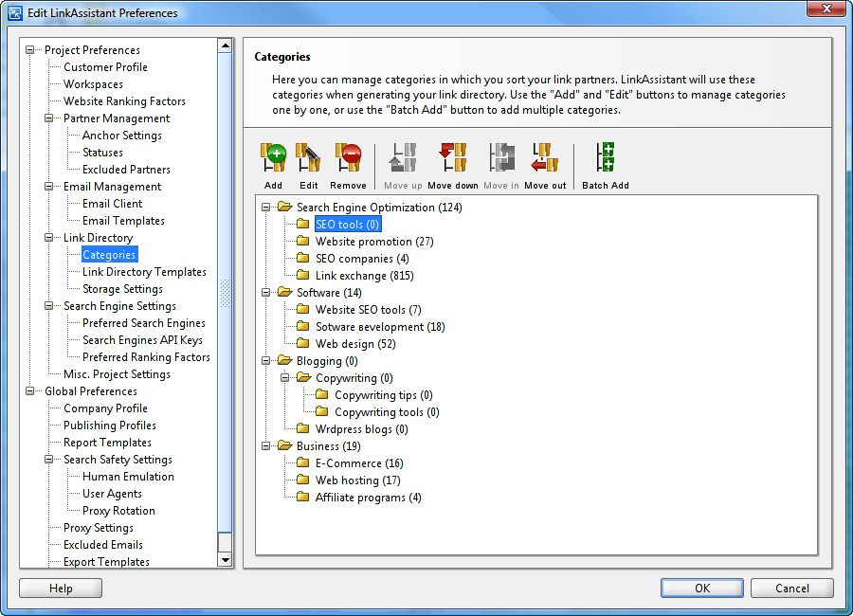
Task: Collapse the Search Engine Settings node
Action: tap(49, 305)
